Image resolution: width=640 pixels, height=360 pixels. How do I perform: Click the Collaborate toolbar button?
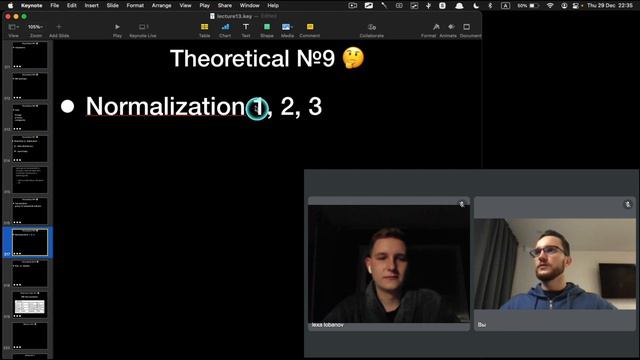point(371,27)
